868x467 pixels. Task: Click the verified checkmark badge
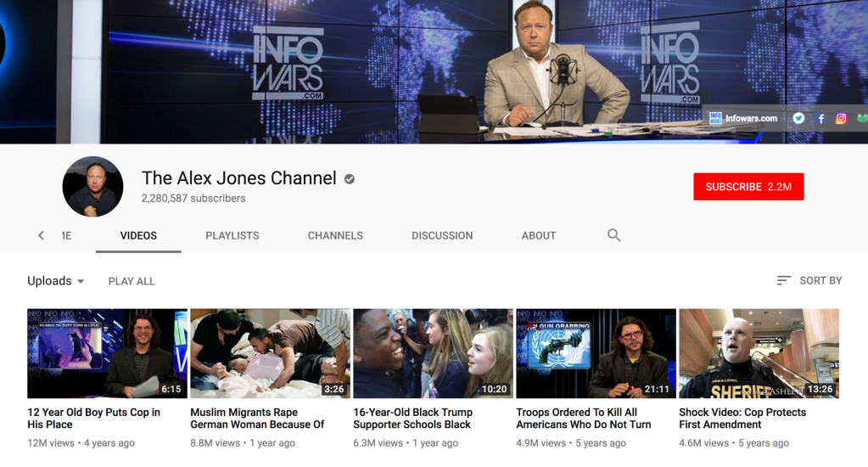tap(350, 179)
